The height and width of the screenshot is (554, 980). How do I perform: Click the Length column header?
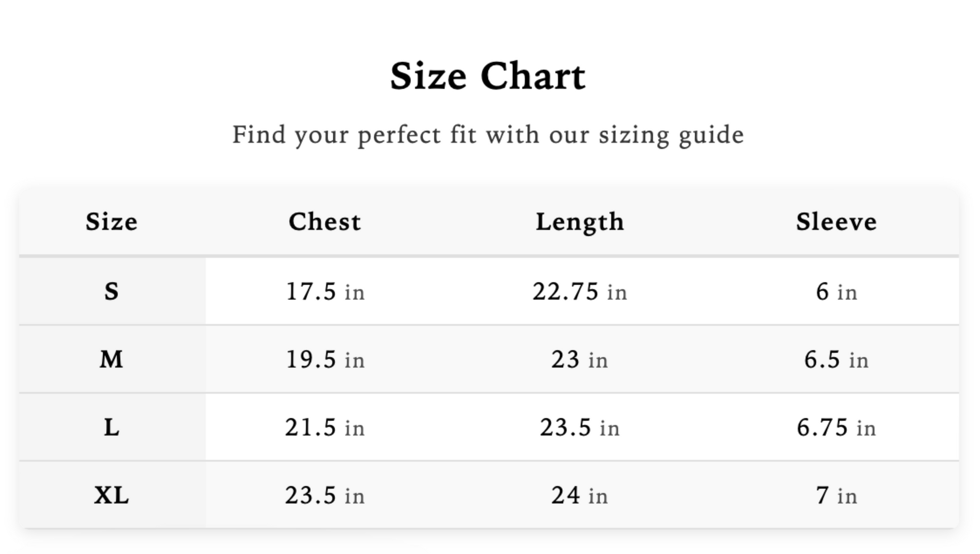[x=580, y=222]
